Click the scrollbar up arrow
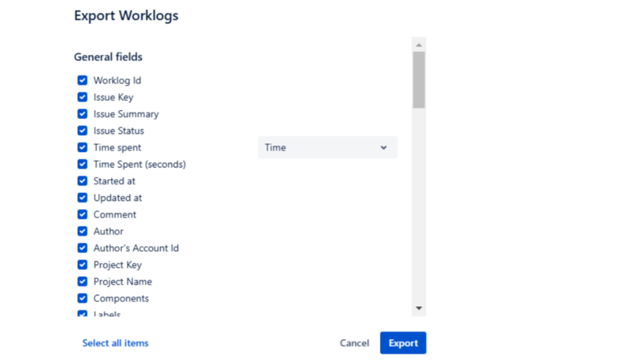The image size is (640, 364). (419, 45)
